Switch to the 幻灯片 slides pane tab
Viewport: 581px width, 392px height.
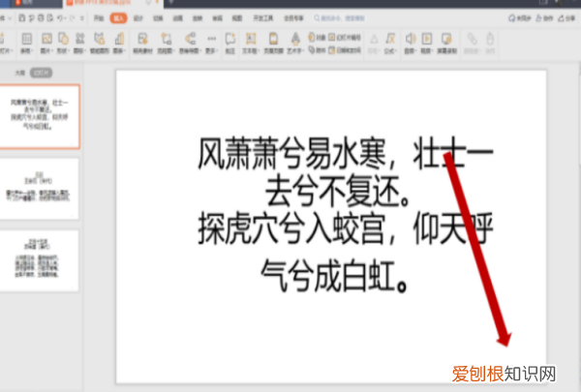(x=41, y=73)
